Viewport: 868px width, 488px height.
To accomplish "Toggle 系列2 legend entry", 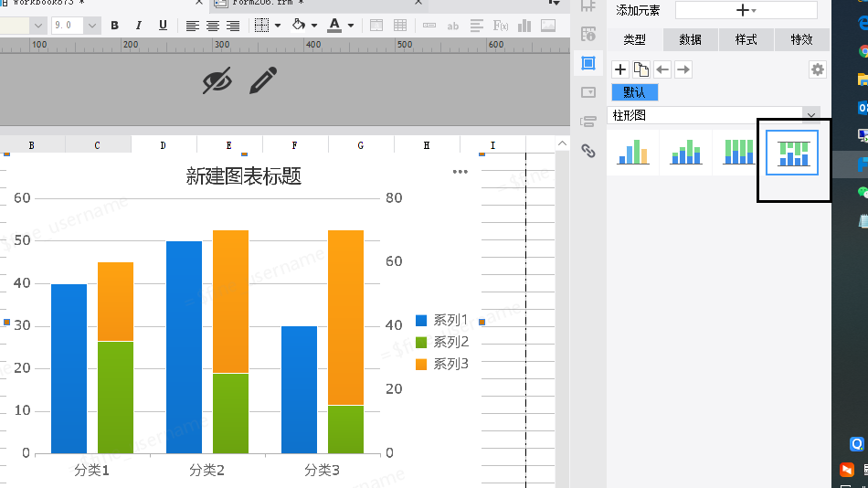I will coord(441,342).
